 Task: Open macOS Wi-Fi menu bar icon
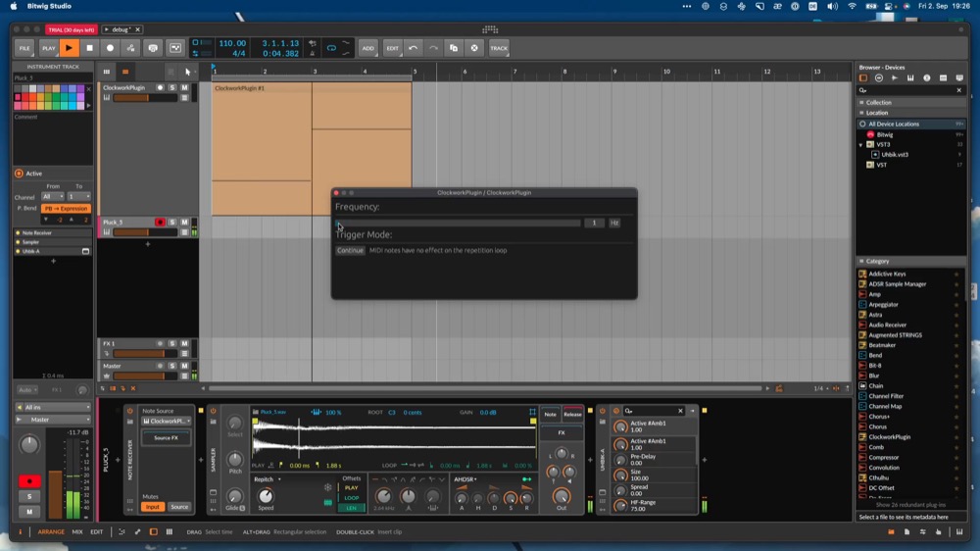pyautogui.click(x=852, y=6)
